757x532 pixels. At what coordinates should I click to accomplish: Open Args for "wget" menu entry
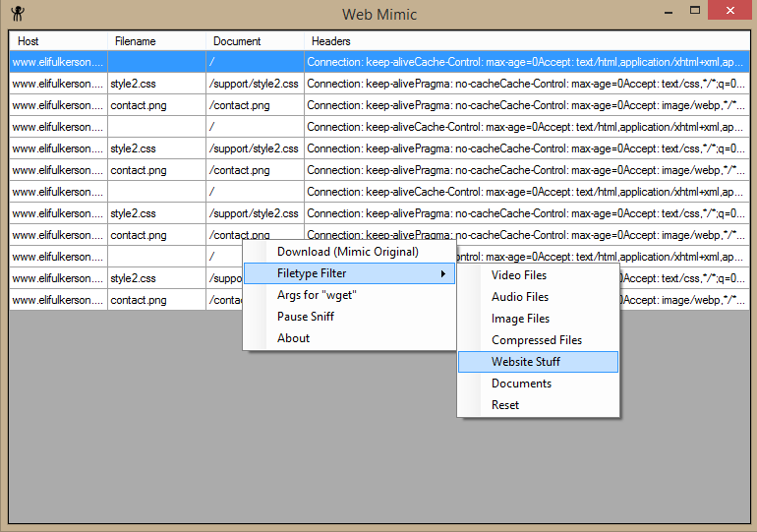click(x=316, y=295)
